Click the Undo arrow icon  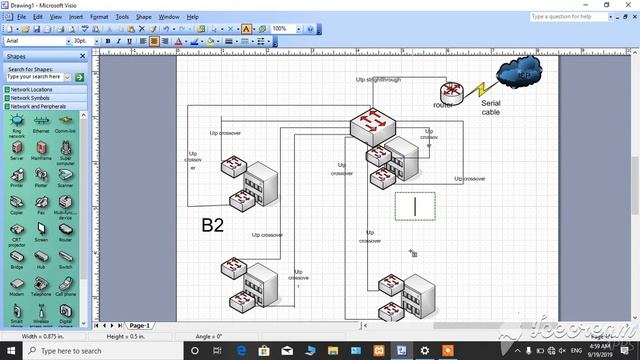point(166,29)
